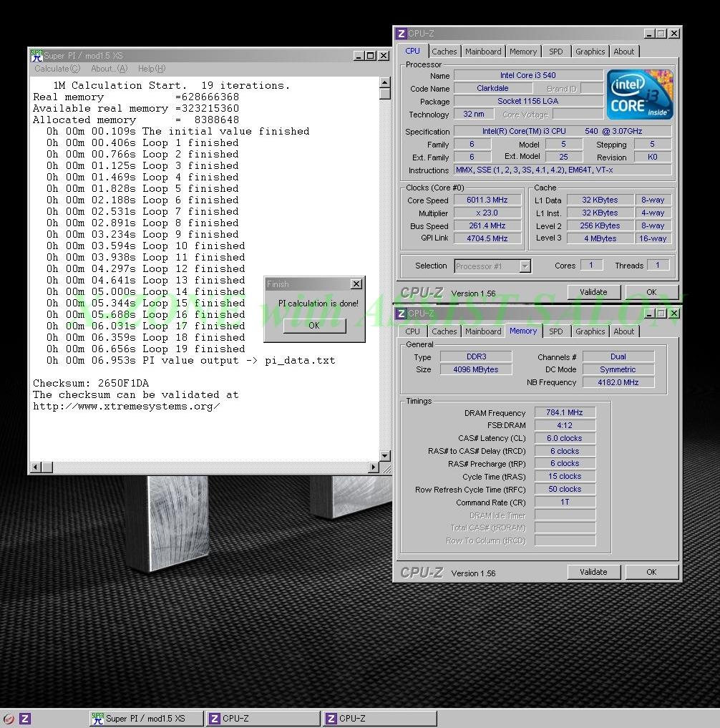This screenshot has width=720, height=728.
Task: Click Super PI horizontal scrollbar right arrow
Action: pyautogui.click(x=374, y=467)
